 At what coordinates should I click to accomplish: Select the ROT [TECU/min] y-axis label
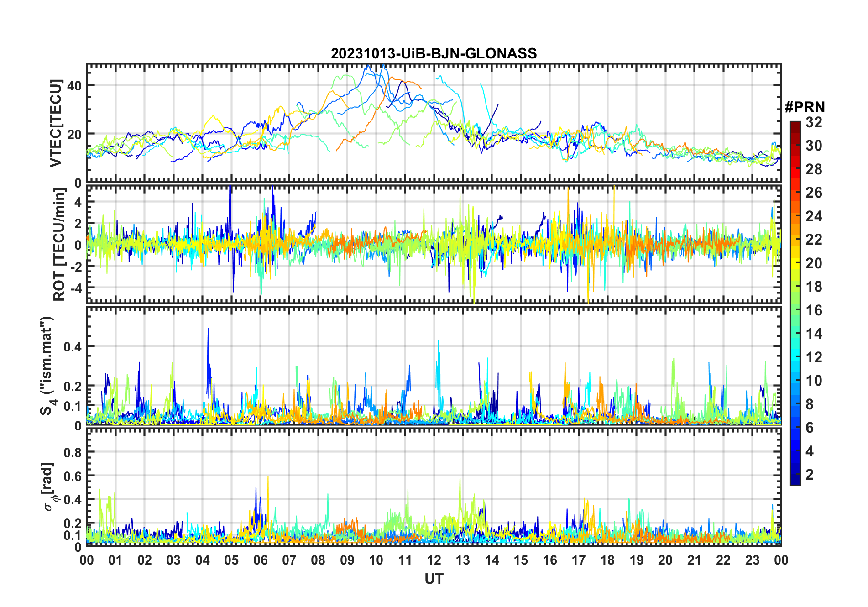click(x=59, y=245)
